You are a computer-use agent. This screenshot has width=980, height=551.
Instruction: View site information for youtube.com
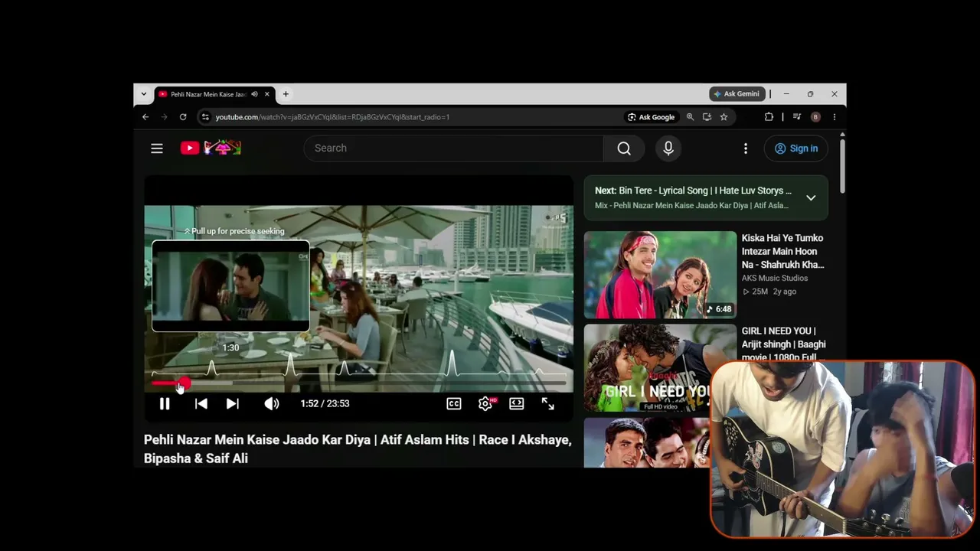(x=205, y=117)
